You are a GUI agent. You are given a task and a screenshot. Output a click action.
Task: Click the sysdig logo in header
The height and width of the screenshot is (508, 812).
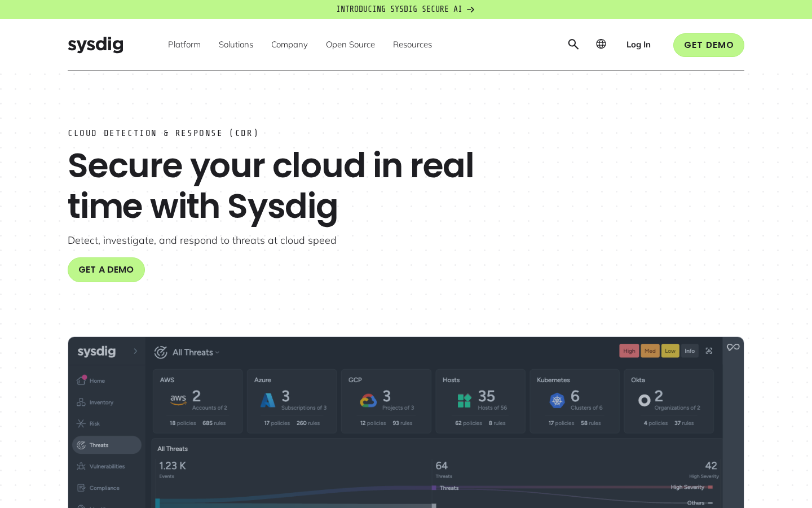click(x=95, y=45)
